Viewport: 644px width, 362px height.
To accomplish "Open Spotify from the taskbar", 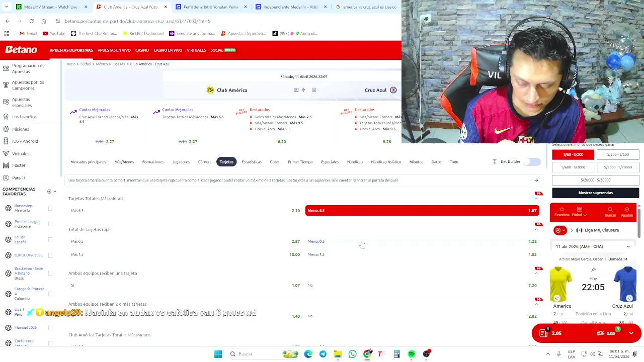I will click(412, 354).
